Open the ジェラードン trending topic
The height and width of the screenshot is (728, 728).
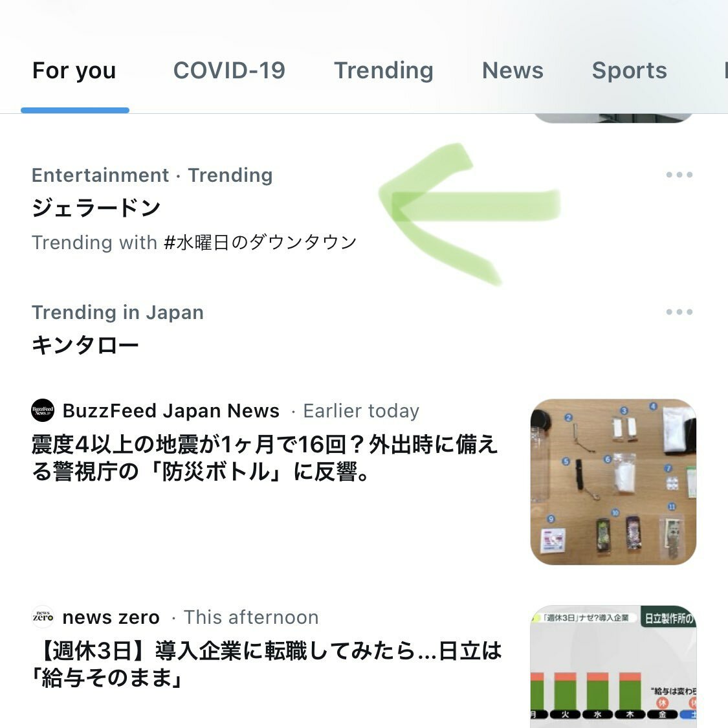(x=96, y=208)
